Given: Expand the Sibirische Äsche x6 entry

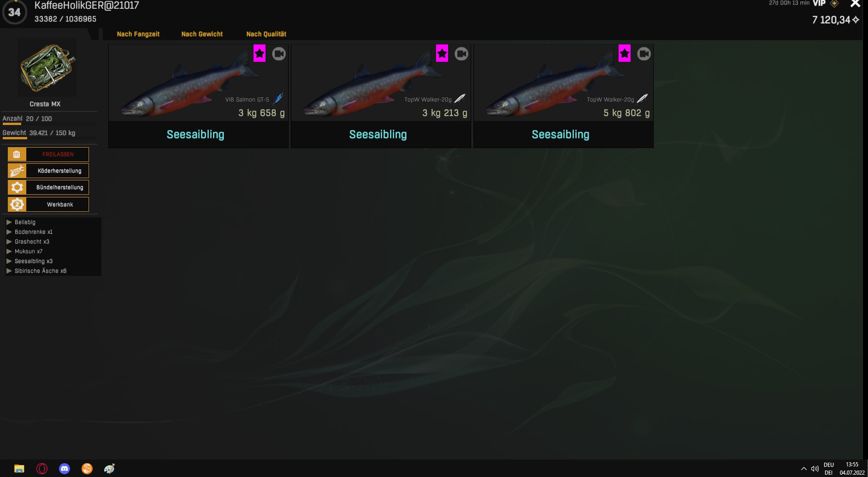Looking at the screenshot, I should pos(41,271).
